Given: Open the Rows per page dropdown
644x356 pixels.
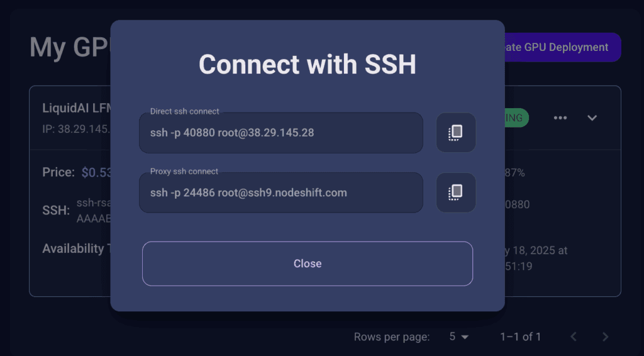Looking at the screenshot, I should 458,337.
